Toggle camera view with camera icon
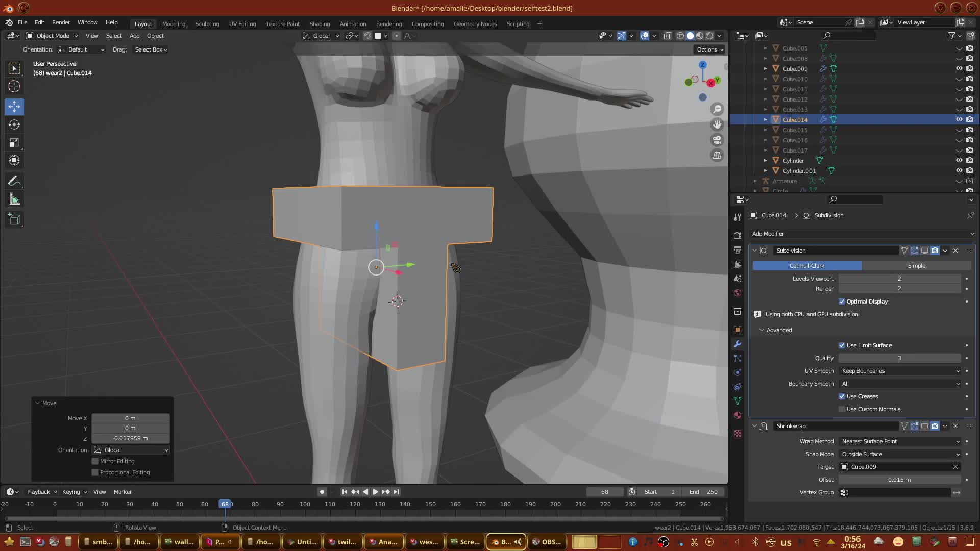980x551 pixels. pyautogui.click(x=717, y=140)
